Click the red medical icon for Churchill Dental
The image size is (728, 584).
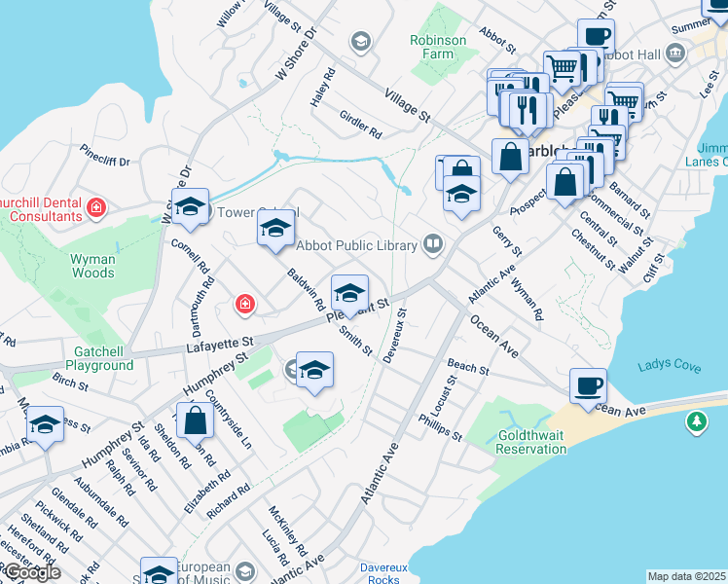click(x=96, y=207)
